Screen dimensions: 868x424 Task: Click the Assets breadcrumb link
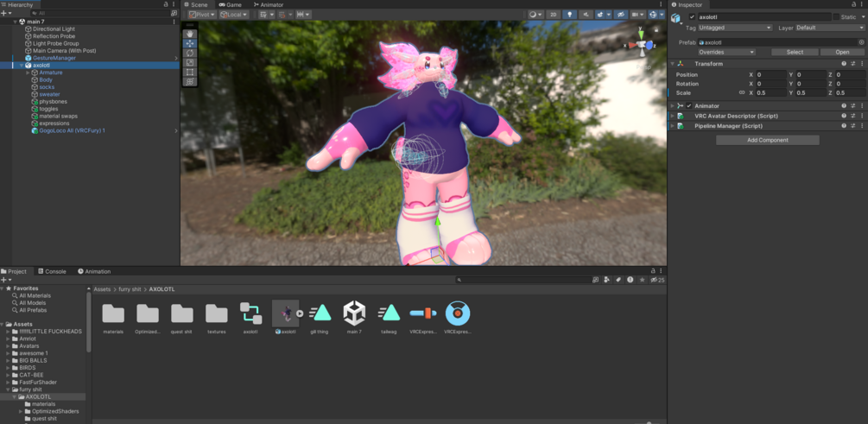pos(102,289)
